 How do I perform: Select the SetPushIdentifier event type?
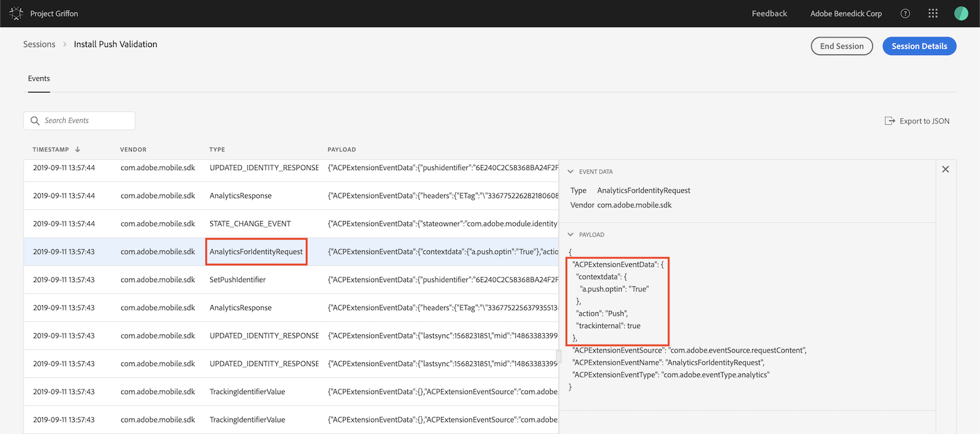click(238, 280)
